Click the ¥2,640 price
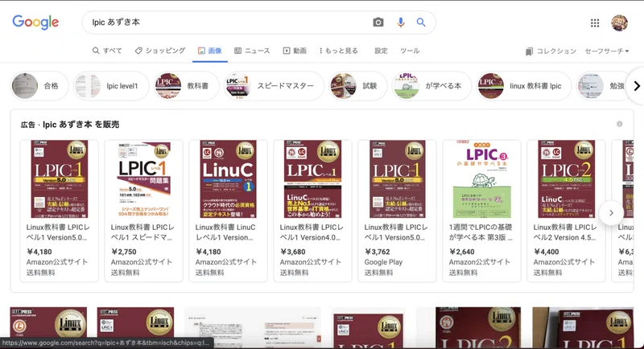The image size is (644, 349). click(461, 252)
